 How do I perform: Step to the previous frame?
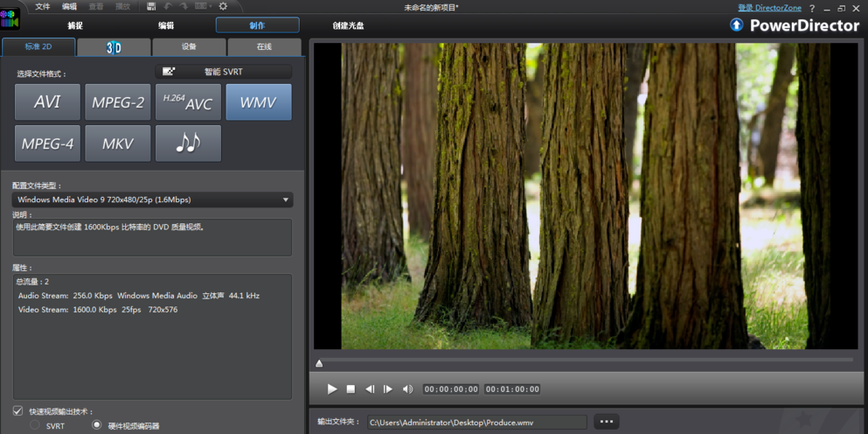point(370,389)
